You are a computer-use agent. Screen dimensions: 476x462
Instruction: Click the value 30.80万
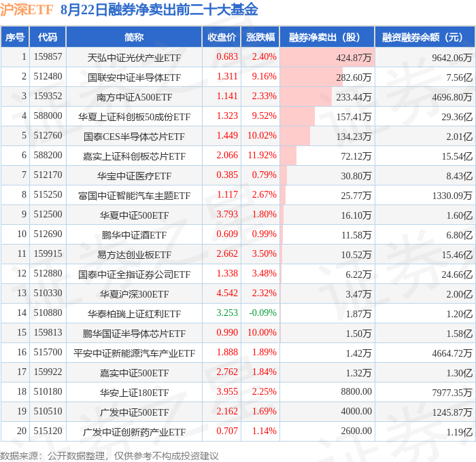(x=356, y=176)
